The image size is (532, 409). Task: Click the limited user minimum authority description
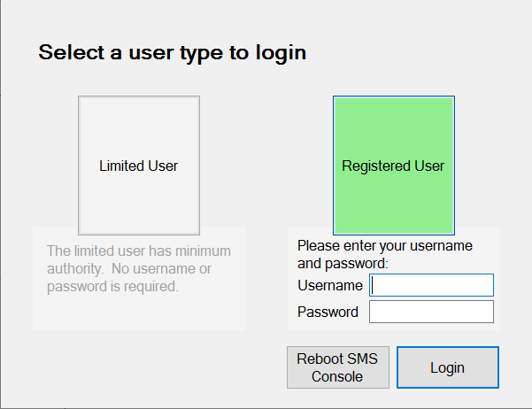(139, 268)
